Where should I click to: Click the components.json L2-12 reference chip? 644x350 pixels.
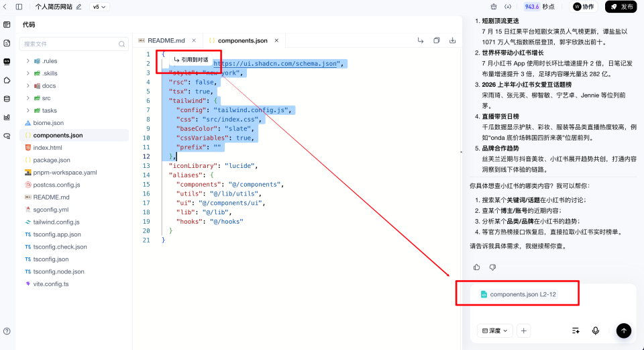[x=519, y=294]
